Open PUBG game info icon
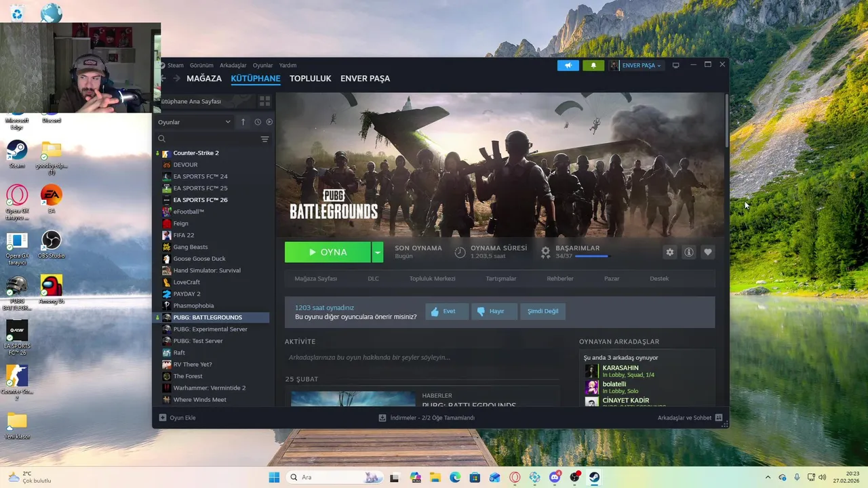The image size is (868, 488). click(689, 252)
